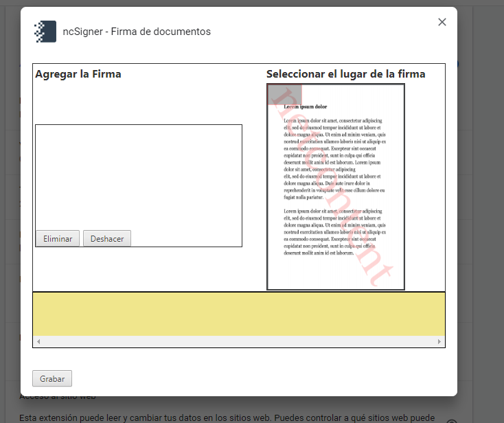Click the horizontal scrollbar left arrow
The image size is (504, 423).
click(x=38, y=341)
